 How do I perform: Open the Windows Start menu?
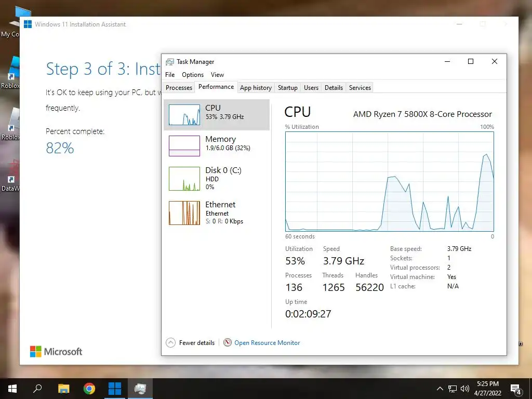click(12, 389)
